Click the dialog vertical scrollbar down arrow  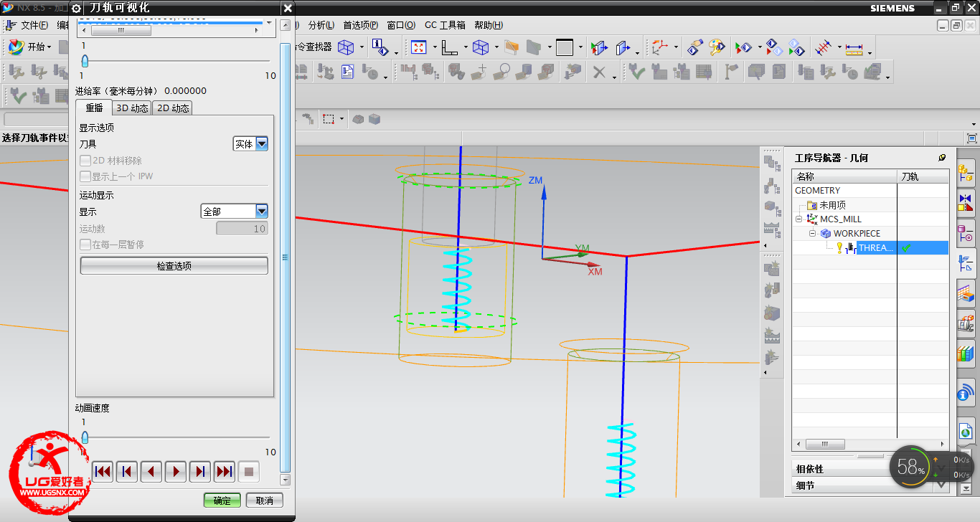(285, 480)
